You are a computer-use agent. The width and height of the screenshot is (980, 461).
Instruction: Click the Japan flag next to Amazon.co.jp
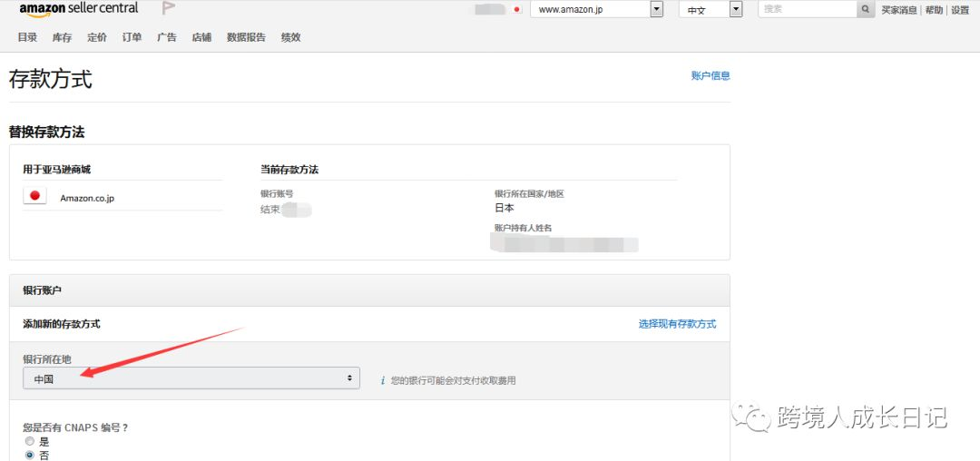[35, 195]
